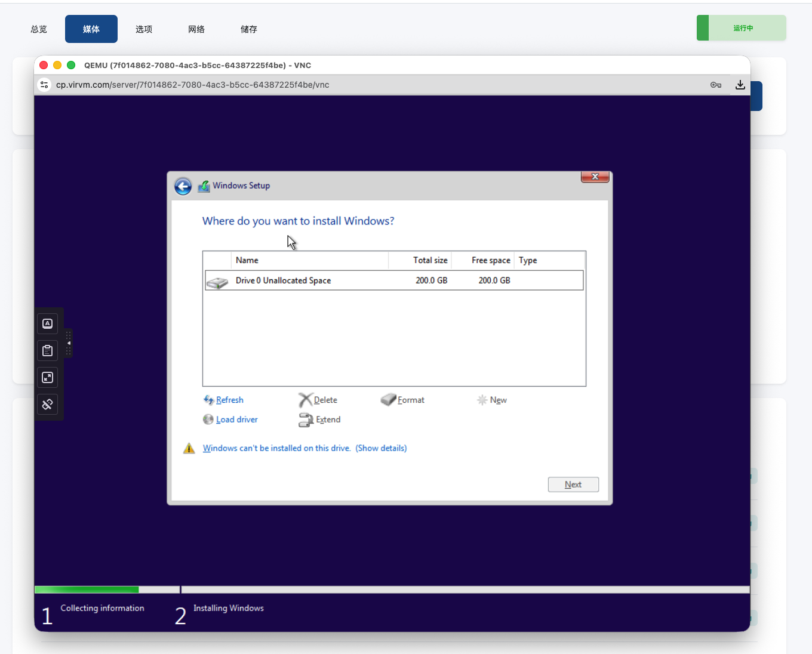This screenshot has height=654, width=812.
Task: Go to the 网络 tab
Action: [x=196, y=29]
